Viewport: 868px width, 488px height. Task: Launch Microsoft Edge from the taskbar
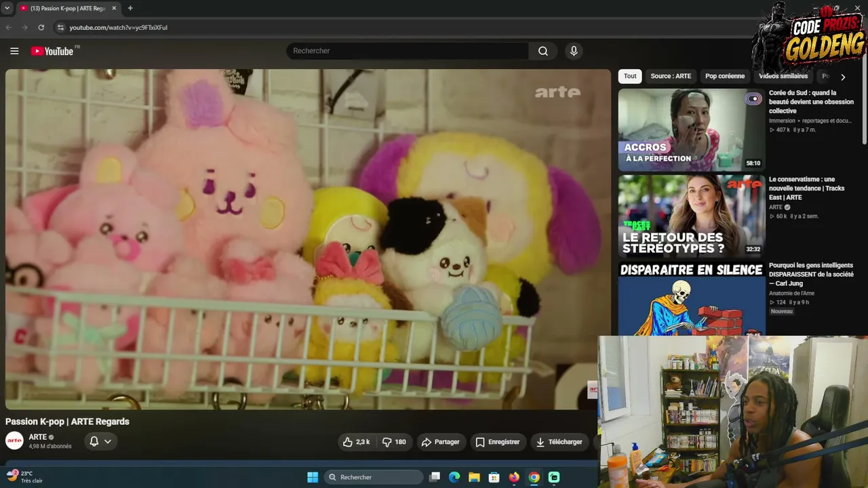454,477
